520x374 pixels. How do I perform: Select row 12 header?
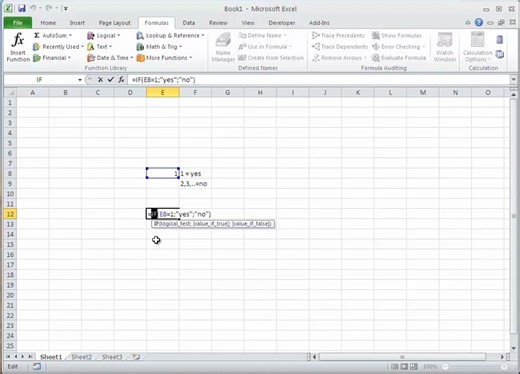click(x=10, y=214)
